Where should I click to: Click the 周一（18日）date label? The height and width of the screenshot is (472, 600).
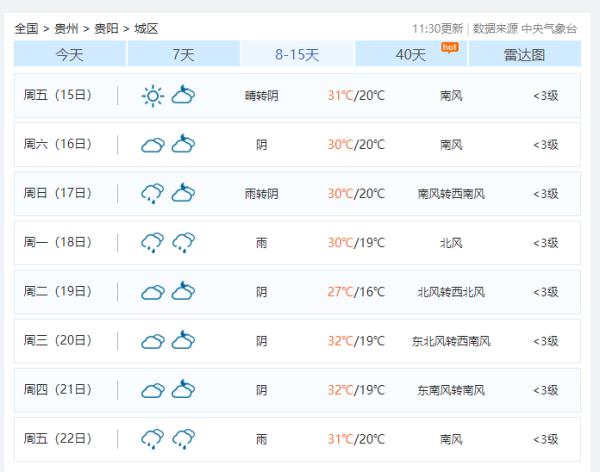click(x=58, y=242)
